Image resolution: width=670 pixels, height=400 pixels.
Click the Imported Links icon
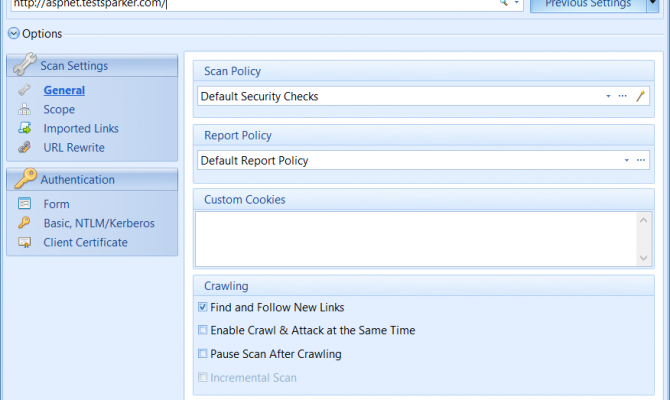click(x=24, y=129)
